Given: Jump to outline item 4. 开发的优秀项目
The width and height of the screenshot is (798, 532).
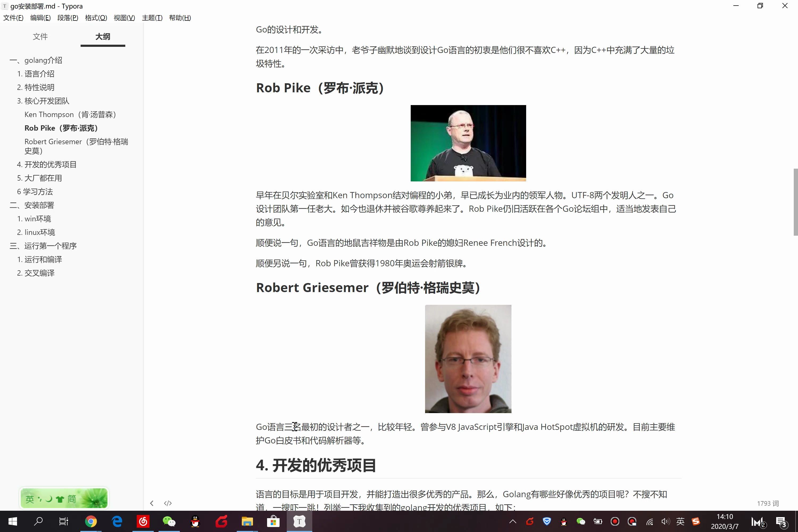Looking at the screenshot, I should (47, 165).
